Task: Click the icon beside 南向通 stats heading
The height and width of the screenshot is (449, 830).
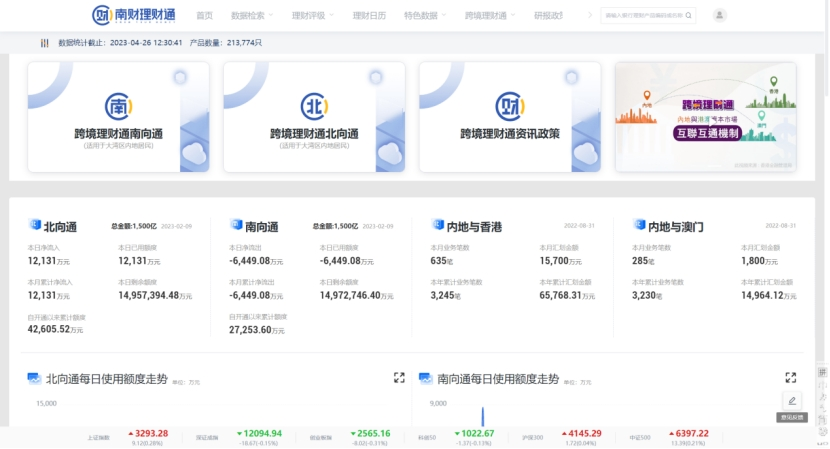Action: click(236, 225)
